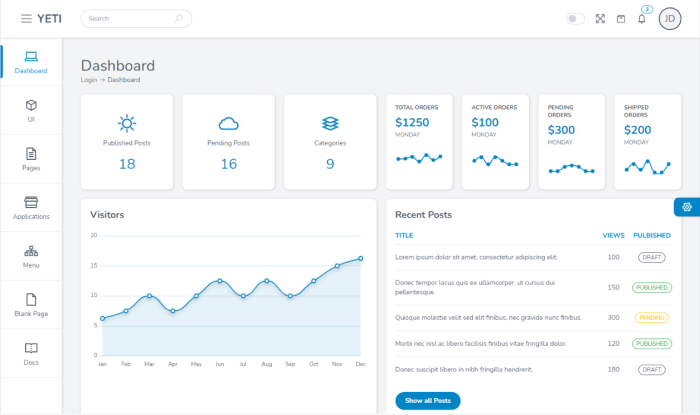Image resolution: width=700 pixels, height=415 pixels.
Task: Open the JD user avatar menu
Action: click(670, 19)
